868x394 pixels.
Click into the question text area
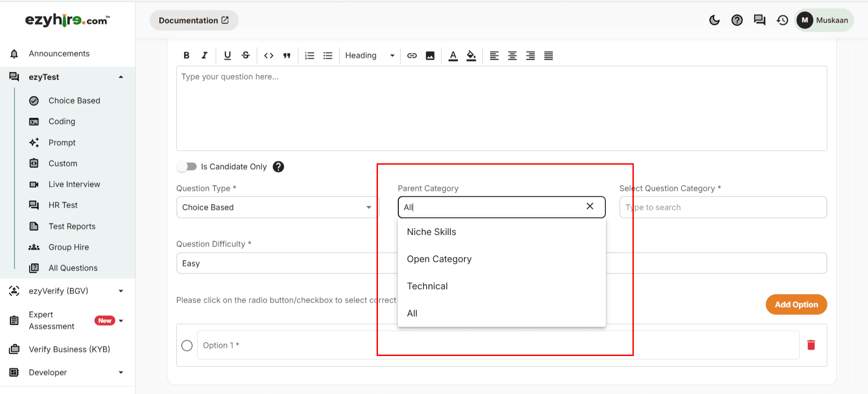point(501,109)
